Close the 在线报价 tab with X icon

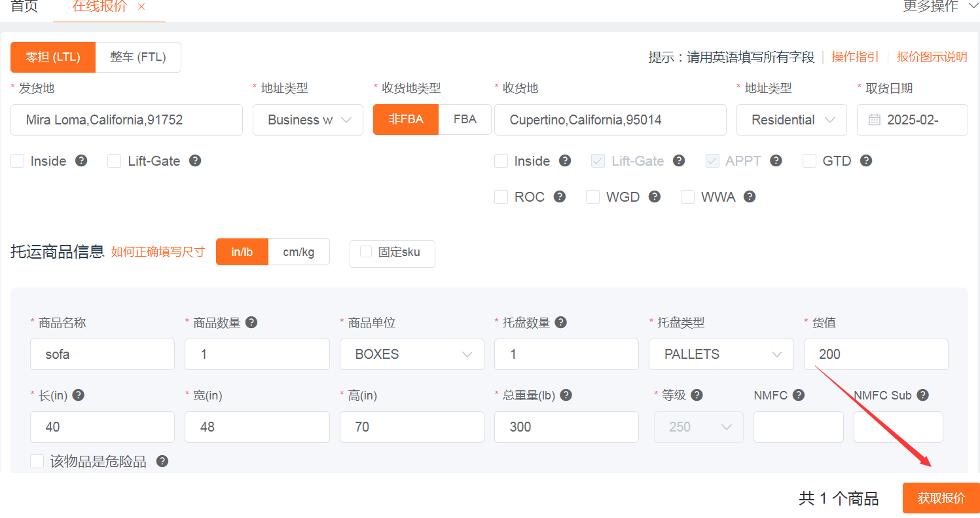click(141, 7)
